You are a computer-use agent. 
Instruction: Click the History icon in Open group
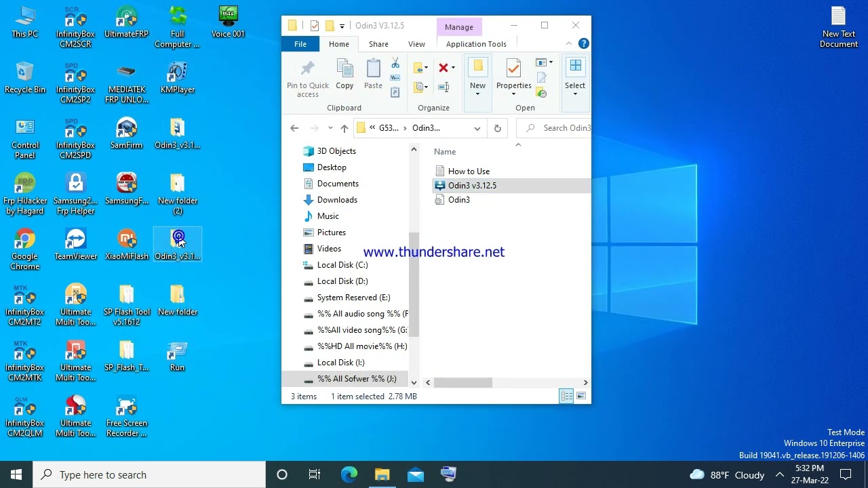pyautogui.click(x=541, y=93)
